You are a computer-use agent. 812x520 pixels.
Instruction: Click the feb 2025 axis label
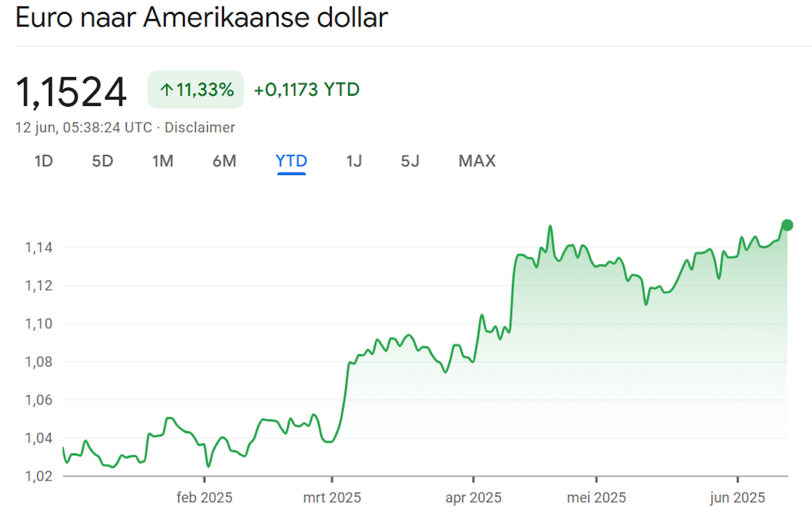click(204, 497)
